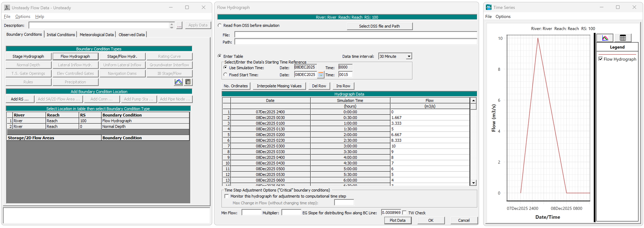Click the DSS Path input field
Screen dimensions: 644x228
click(355, 42)
